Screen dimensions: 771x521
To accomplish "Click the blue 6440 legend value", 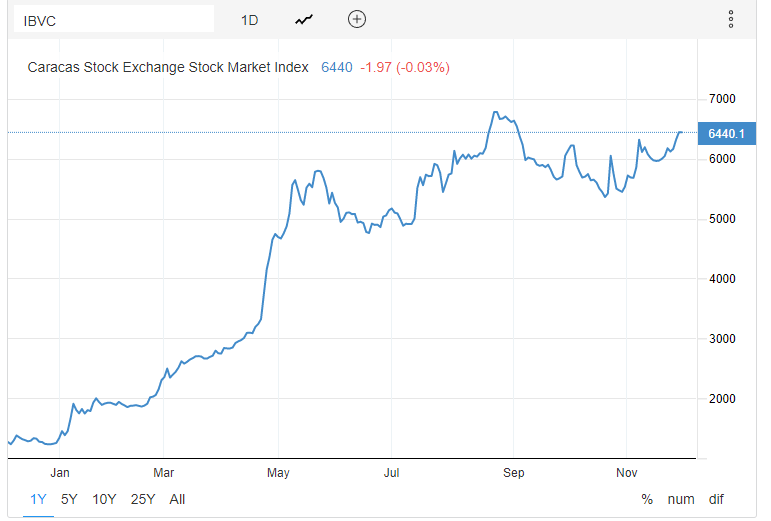I will tap(336, 68).
